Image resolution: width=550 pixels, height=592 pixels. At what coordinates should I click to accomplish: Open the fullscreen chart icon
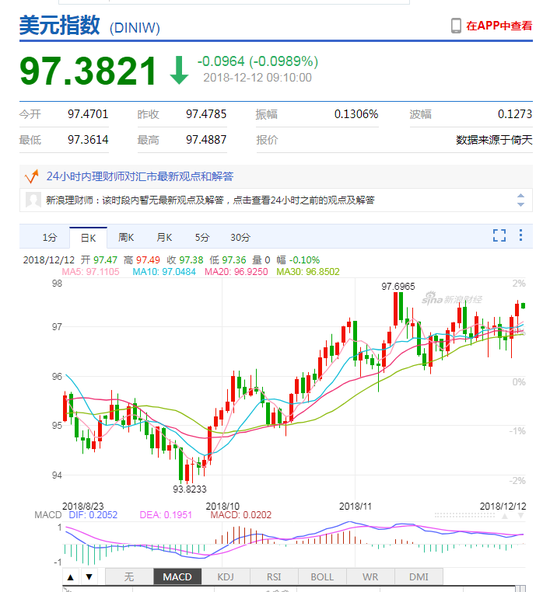coord(499,236)
